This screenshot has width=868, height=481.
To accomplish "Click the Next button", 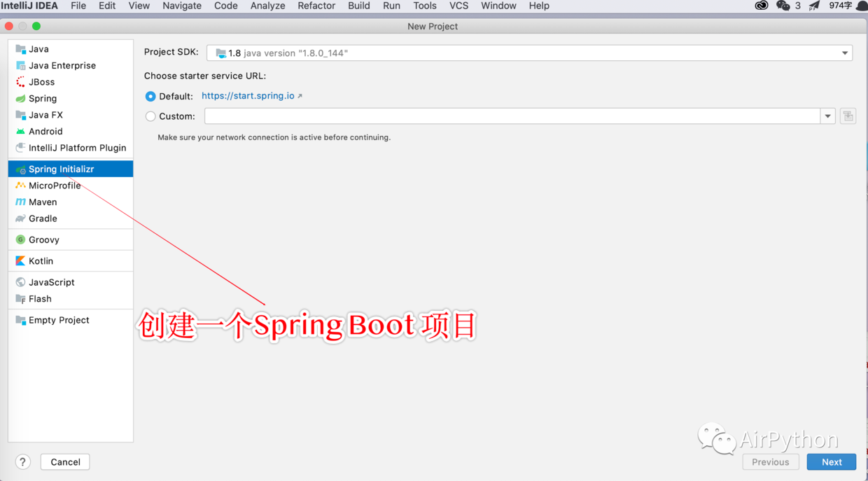I will 832,462.
